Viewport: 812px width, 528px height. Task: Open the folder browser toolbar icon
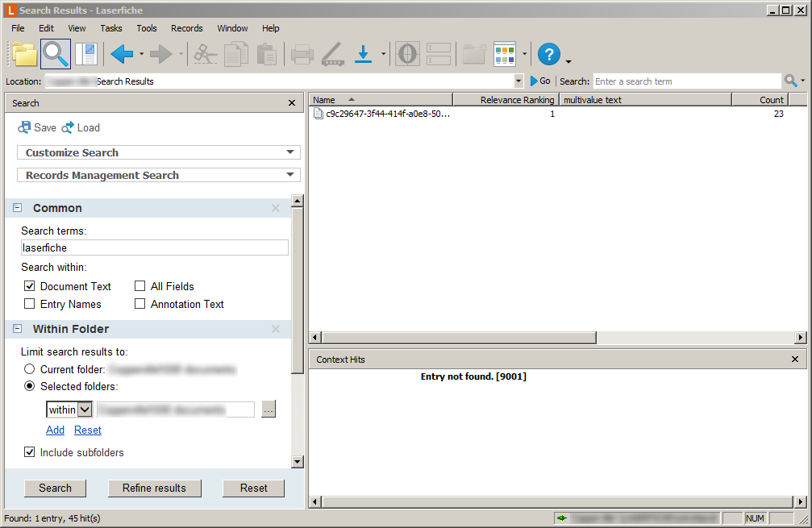coord(25,54)
